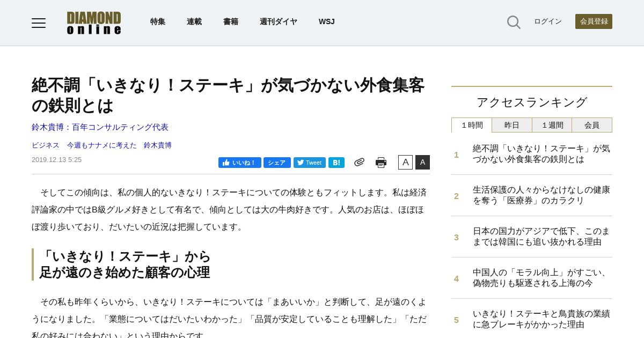Tweet this article
Screen dimensions: 644x338
point(310,163)
